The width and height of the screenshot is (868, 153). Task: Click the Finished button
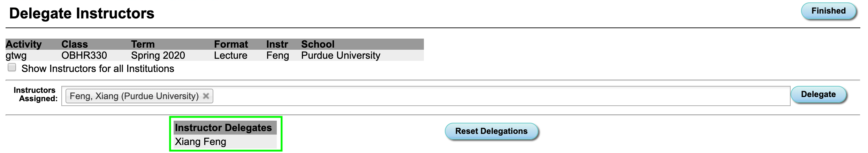pyautogui.click(x=828, y=11)
